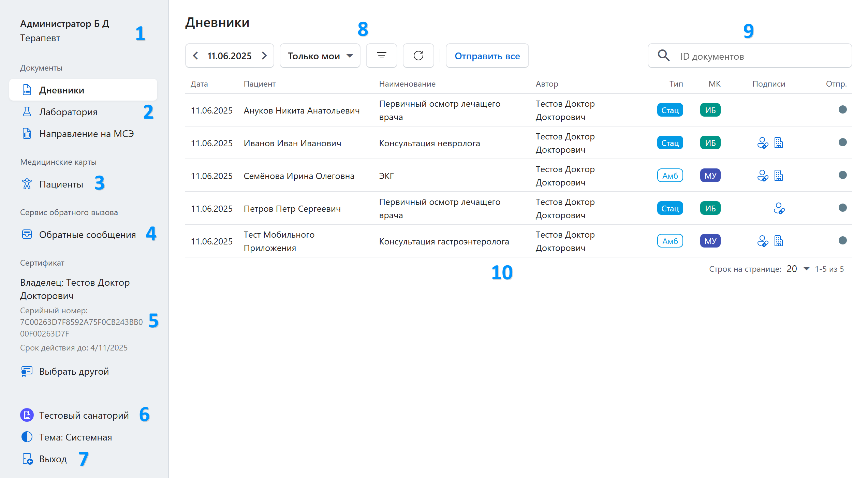The height and width of the screenshot is (478, 868).
Task: Click the Стац type badge for Петров
Action: [x=670, y=208]
